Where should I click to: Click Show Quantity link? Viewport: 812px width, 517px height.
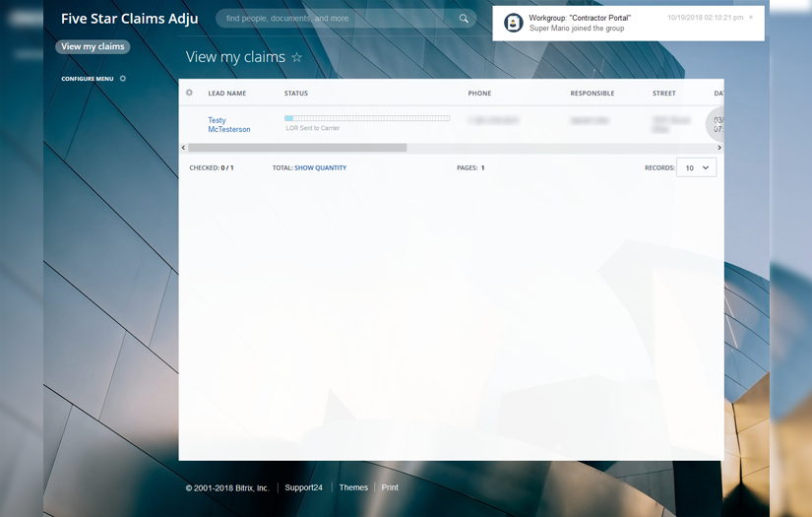point(321,167)
